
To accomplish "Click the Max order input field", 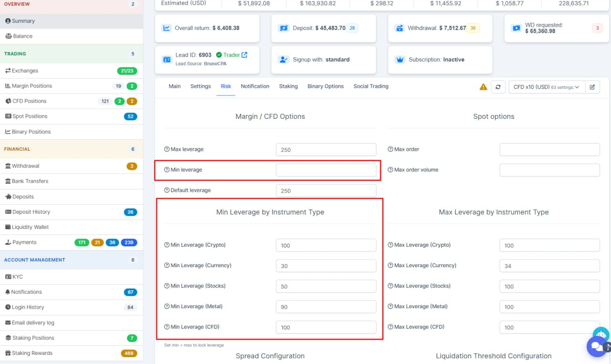I will [x=549, y=150].
